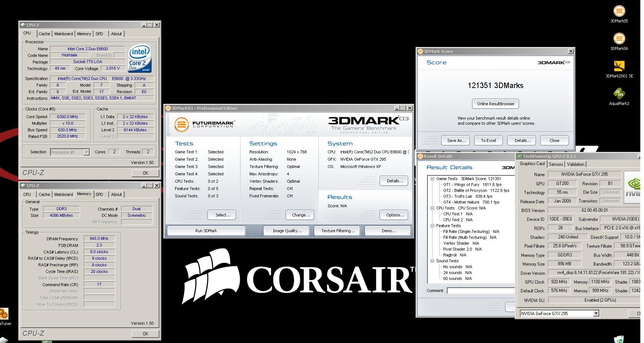
Task: Click the Futuremark orange logo icon
Action: click(x=181, y=124)
